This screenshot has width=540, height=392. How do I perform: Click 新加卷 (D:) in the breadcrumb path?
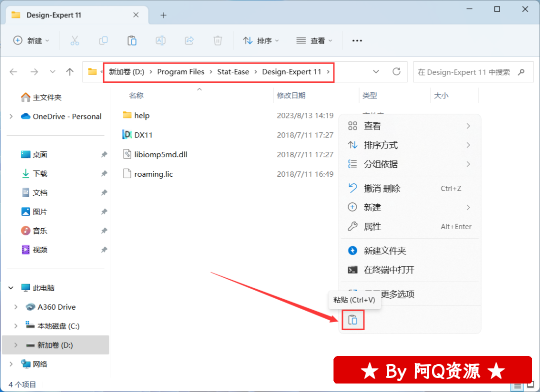coord(126,72)
